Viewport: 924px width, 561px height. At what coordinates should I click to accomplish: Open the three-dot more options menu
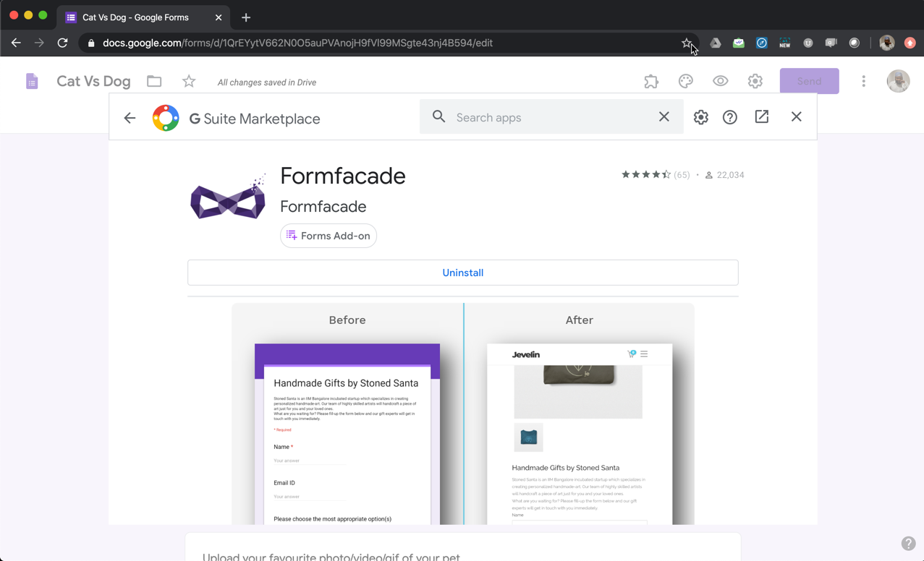click(x=863, y=81)
